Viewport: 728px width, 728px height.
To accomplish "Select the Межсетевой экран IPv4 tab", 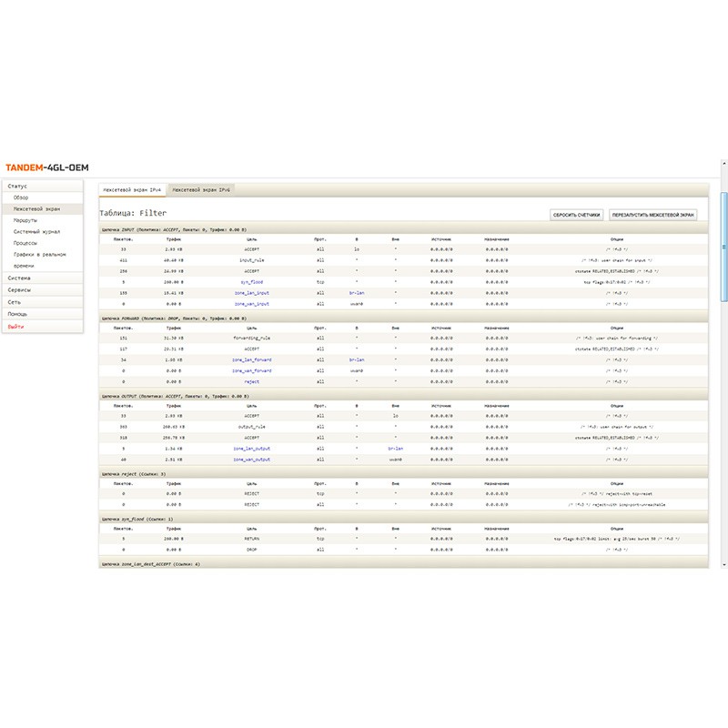I will (x=132, y=188).
